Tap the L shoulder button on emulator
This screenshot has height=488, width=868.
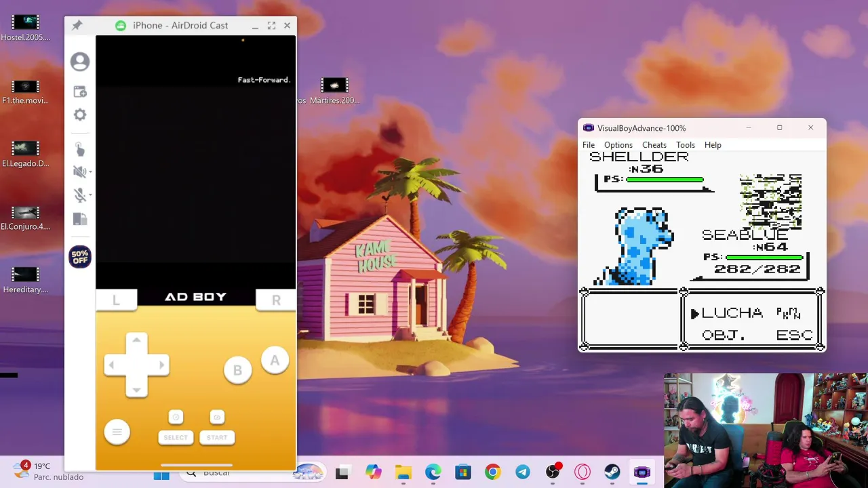[x=116, y=300]
